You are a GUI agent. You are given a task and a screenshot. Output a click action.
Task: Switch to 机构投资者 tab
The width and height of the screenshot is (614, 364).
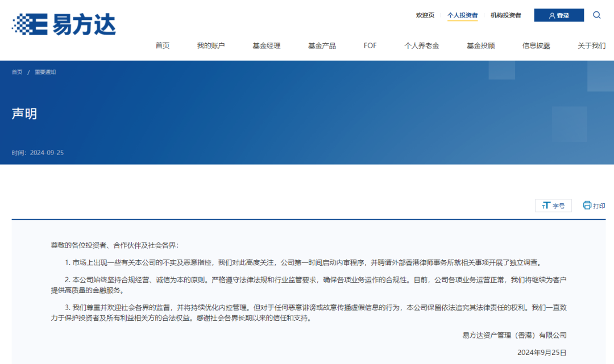coord(505,15)
